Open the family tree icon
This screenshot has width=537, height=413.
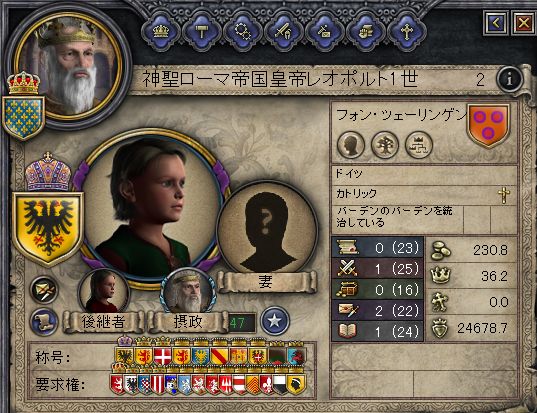coord(385,145)
